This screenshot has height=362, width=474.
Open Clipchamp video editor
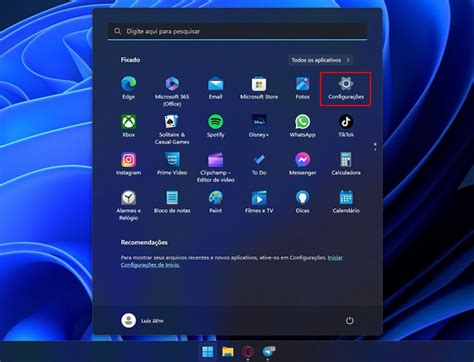coord(216,167)
